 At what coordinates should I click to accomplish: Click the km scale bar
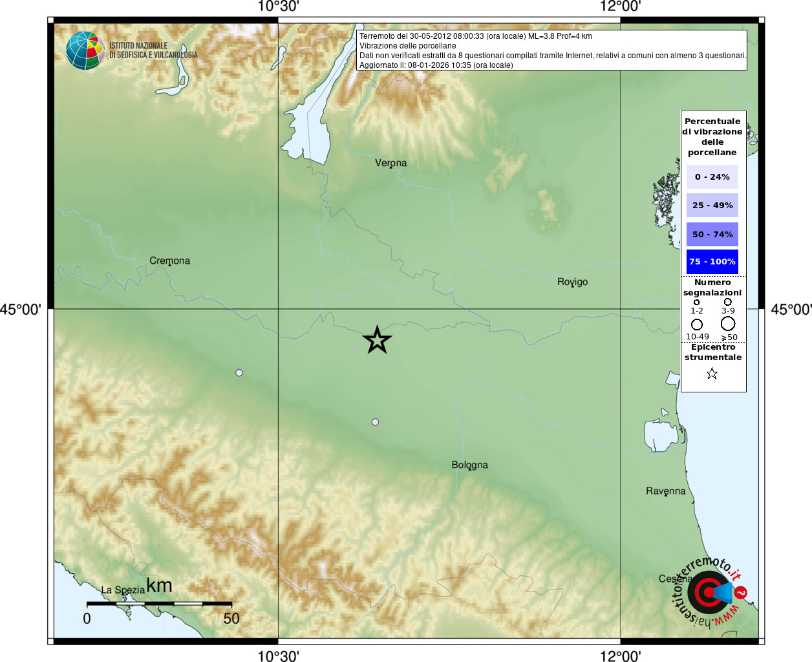tap(159, 604)
